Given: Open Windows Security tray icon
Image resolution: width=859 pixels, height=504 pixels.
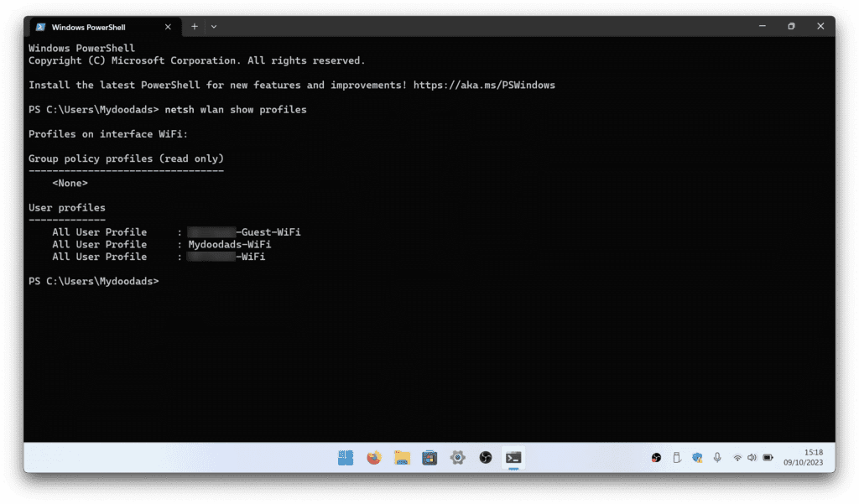Looking at the screenshot, I should coord(697,457).
